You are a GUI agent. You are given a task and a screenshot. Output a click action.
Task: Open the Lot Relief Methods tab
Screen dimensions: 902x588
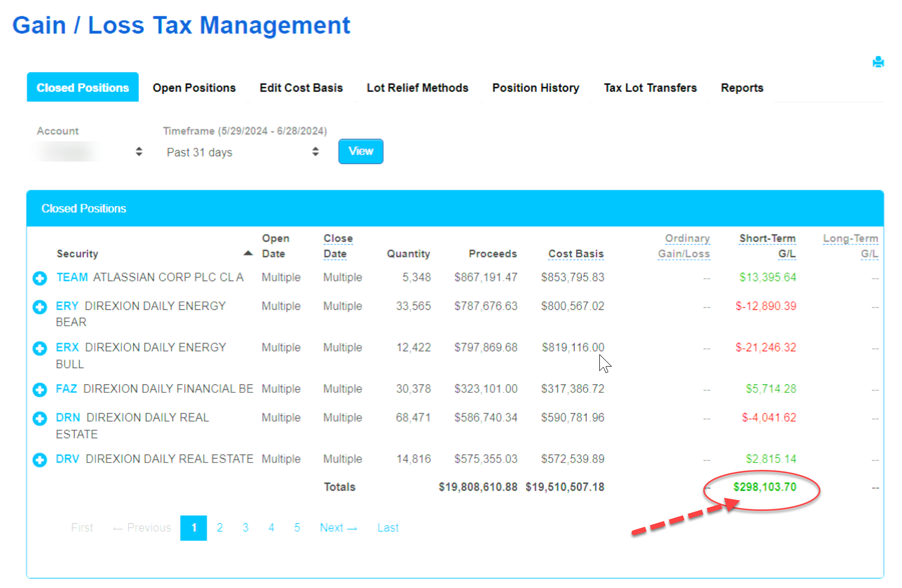417,88
